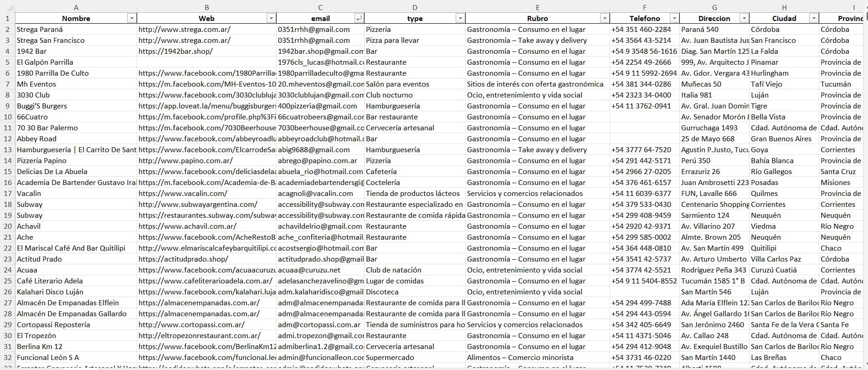Click the 'Strega Paraná' name cell
This screenshot has height=370, width=868.
pos(76,29)
